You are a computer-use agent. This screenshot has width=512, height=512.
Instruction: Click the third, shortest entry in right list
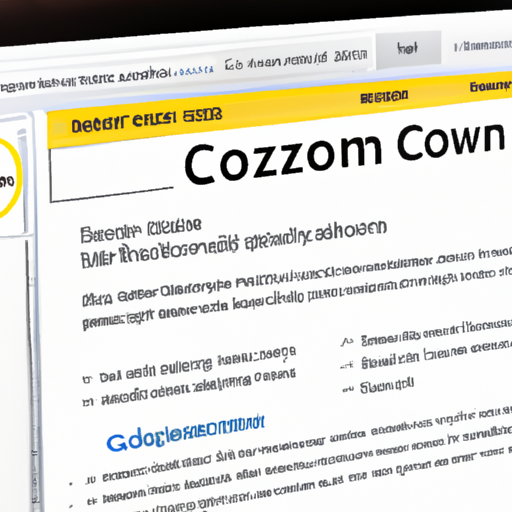pos(387,387)
